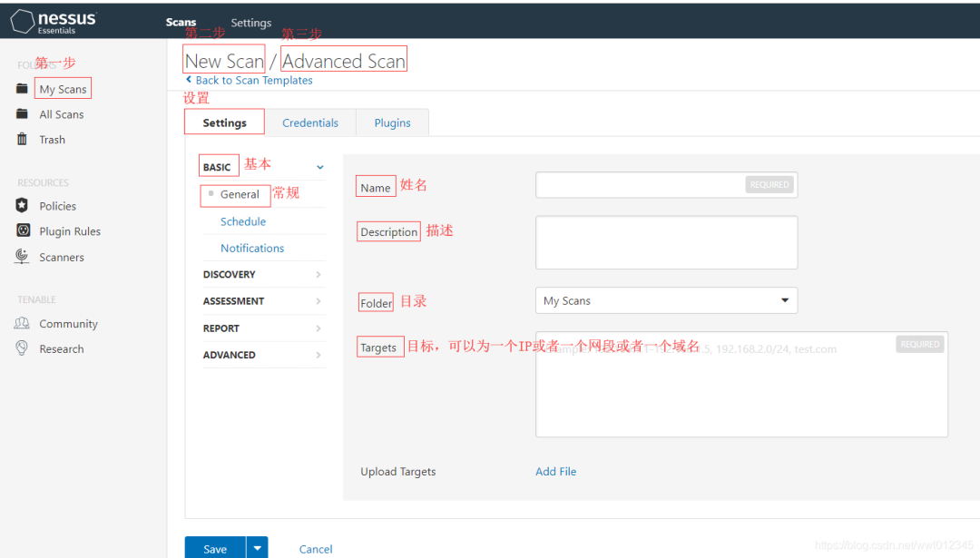Expand the ADVANCED section
Image resolution: width=980 pixels, height=558 pixels.
[x=264, y=355]
